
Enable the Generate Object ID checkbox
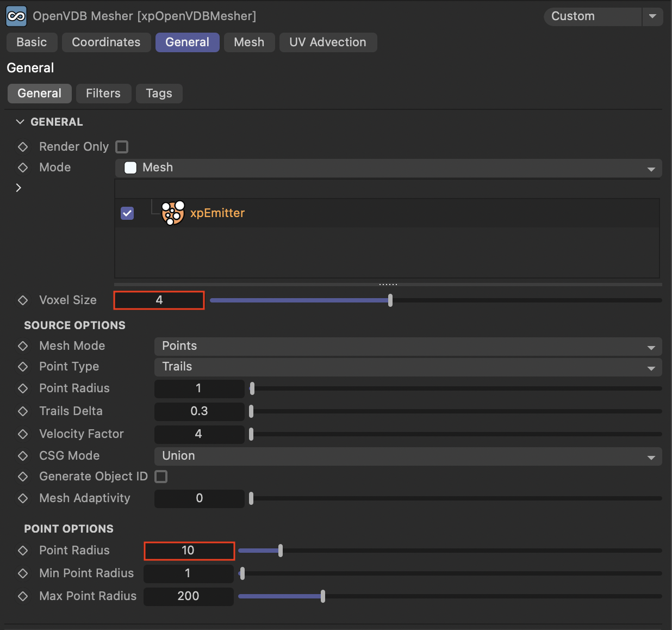161,477
